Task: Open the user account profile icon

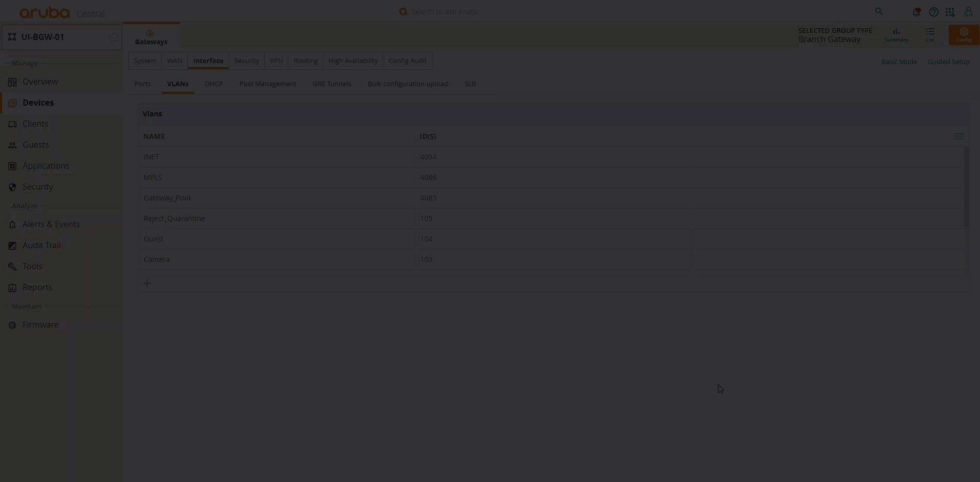Action: (968, 12)
